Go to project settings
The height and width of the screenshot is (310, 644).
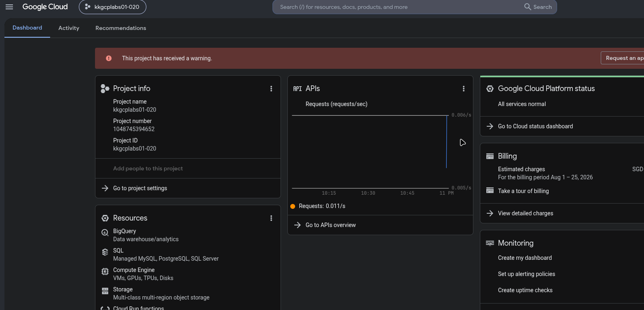coord(140,188)
